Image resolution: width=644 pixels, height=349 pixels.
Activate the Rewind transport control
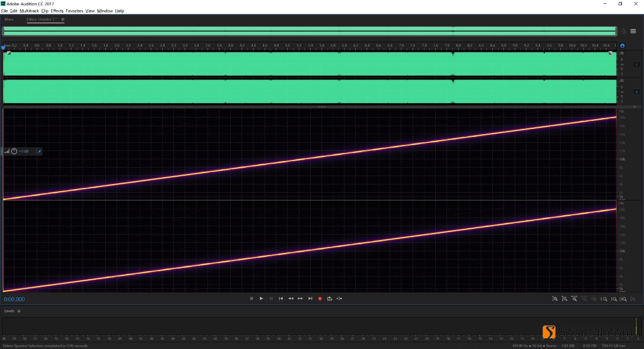290,299
